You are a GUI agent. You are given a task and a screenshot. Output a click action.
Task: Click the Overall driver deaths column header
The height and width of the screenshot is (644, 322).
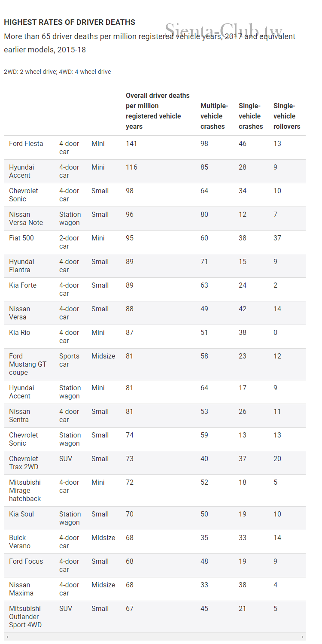click(158, 111)
